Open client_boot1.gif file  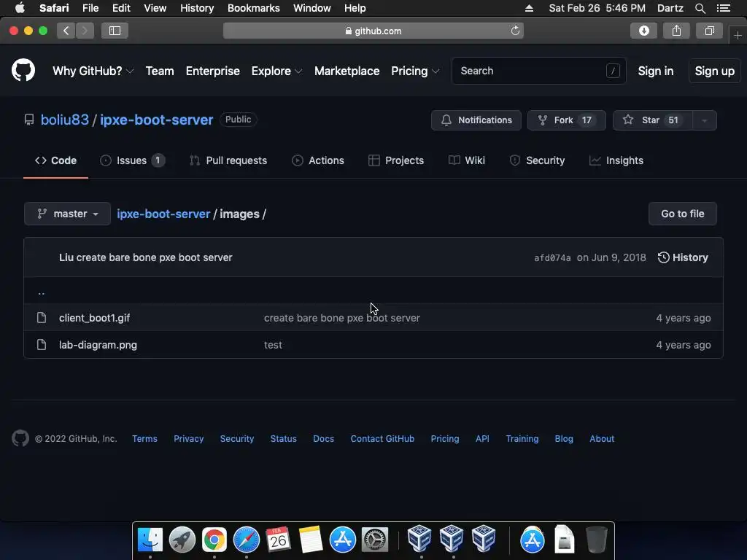[x=94, y=318]
